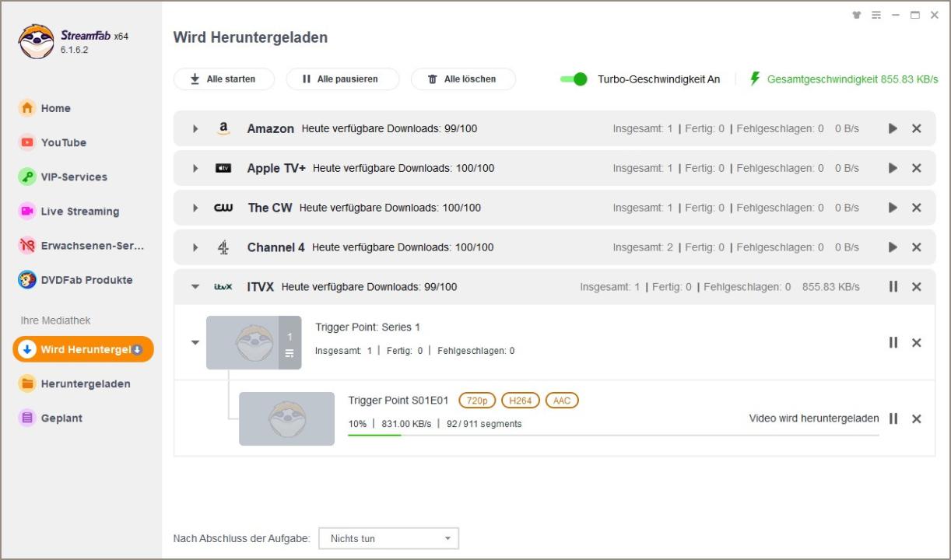Viewport: 951px width, 560px height.
Task: Open the hamburger menu in title bar
Action: [876, 15]
